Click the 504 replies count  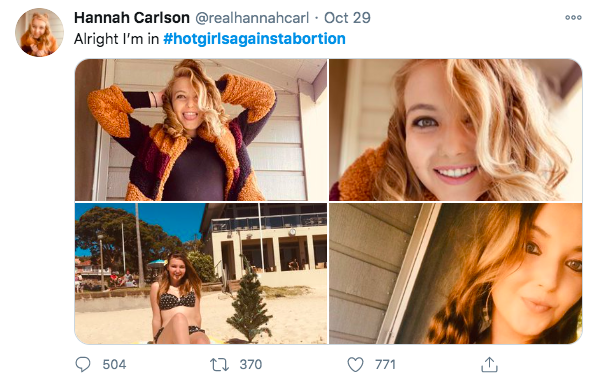pyautogui.click(x=114, y=365)
